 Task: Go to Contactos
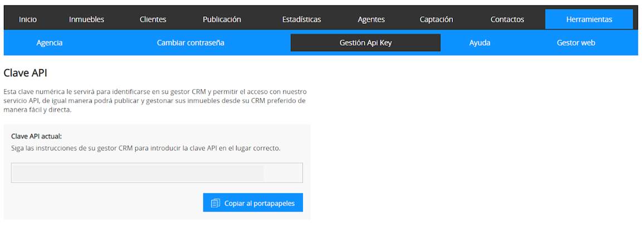(507, 19)
